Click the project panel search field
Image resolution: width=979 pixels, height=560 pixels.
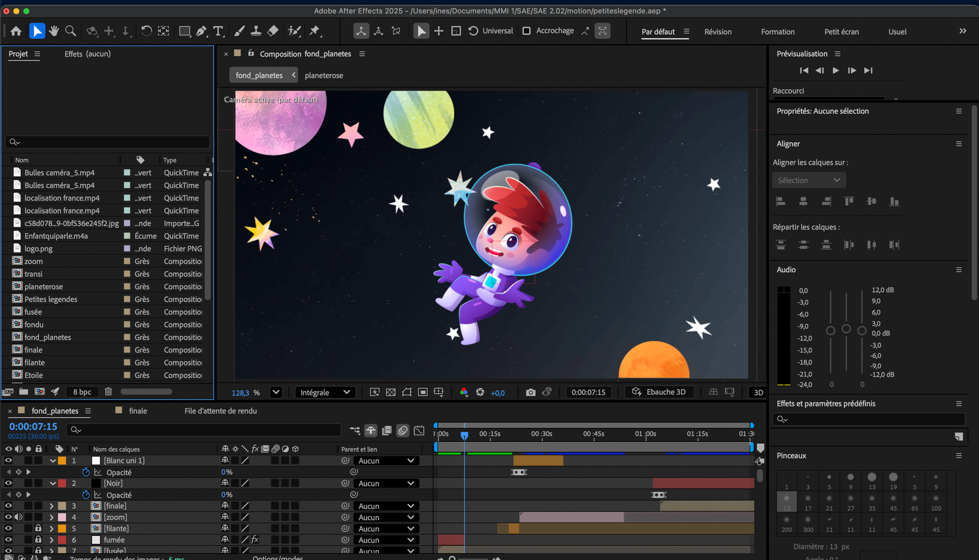[x=108, y=142]
